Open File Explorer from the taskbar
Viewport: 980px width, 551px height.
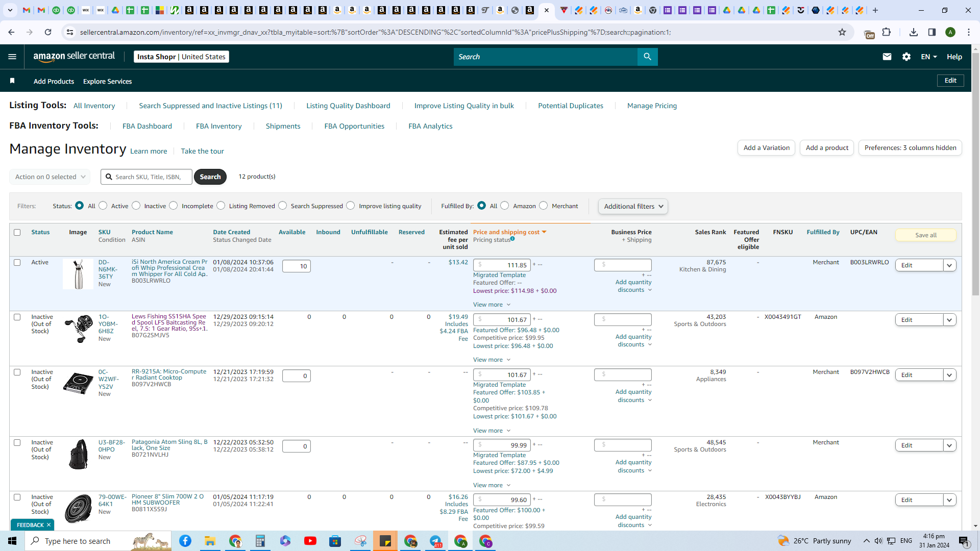[x=210, y=541]
